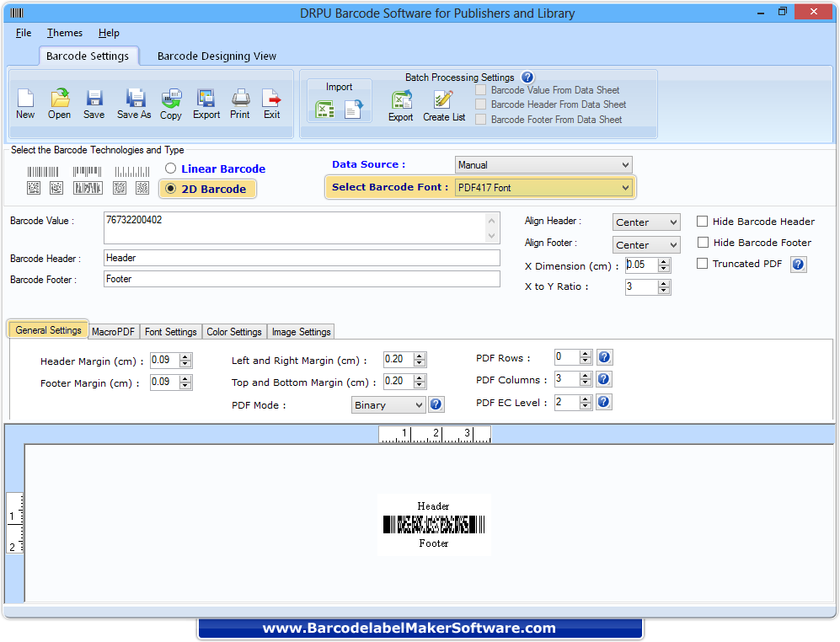Open help for PDF Columns
The image size is (840, 642).
point(604,379)
